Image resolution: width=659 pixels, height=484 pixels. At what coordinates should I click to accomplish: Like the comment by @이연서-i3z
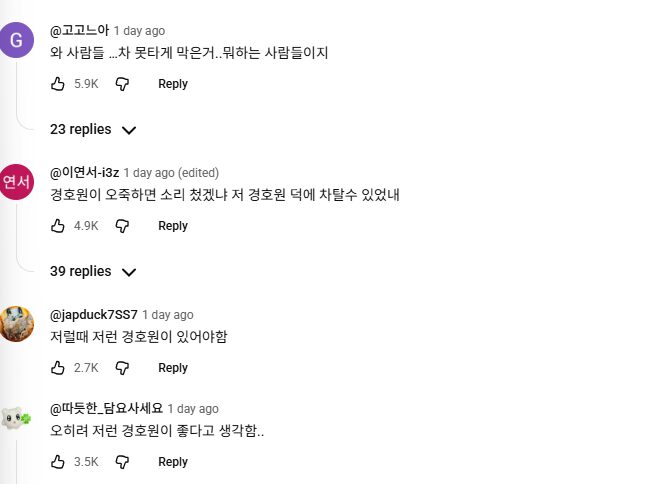pyautogui.click(x=58, y=226)
